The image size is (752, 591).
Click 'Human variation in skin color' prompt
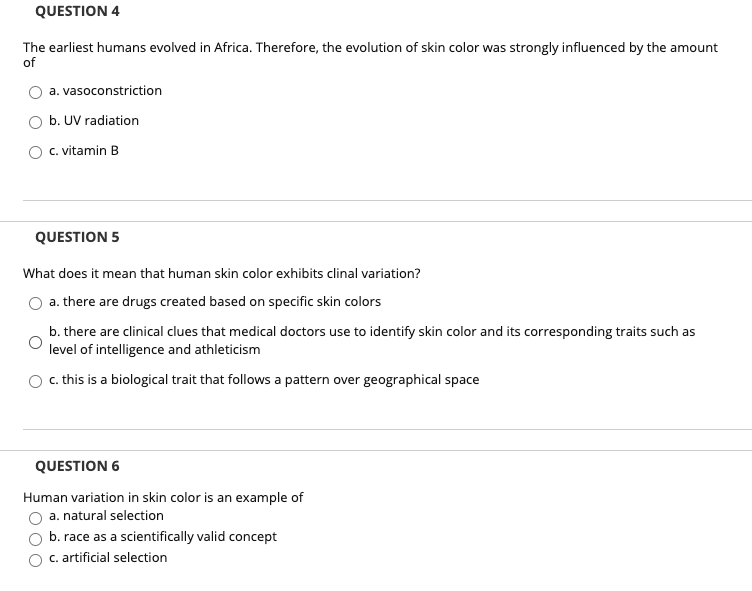163,497
